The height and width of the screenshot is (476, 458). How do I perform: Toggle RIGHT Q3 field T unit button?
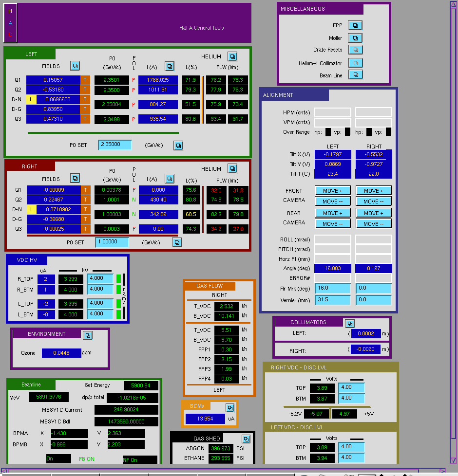tap(86, 229)
